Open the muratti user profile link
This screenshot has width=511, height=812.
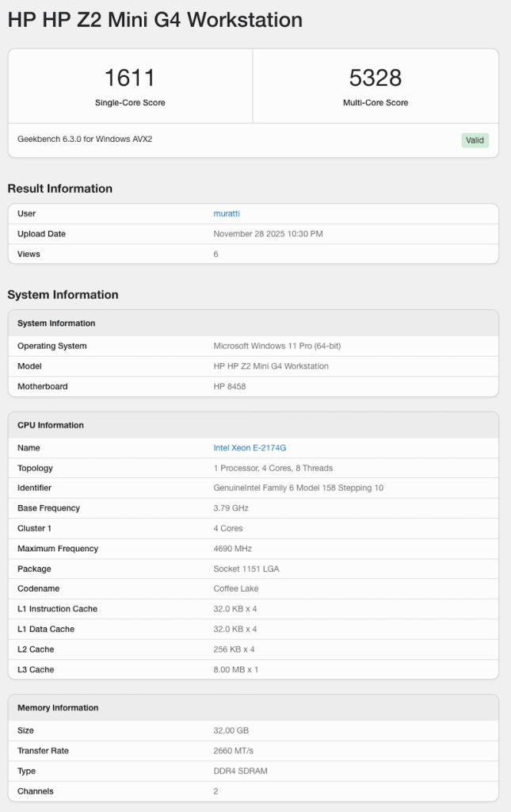(227, 213)
